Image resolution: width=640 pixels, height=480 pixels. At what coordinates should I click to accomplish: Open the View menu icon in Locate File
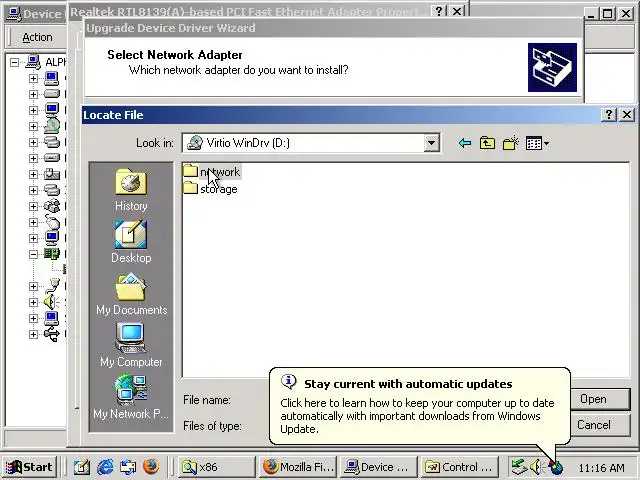[537, 143]
